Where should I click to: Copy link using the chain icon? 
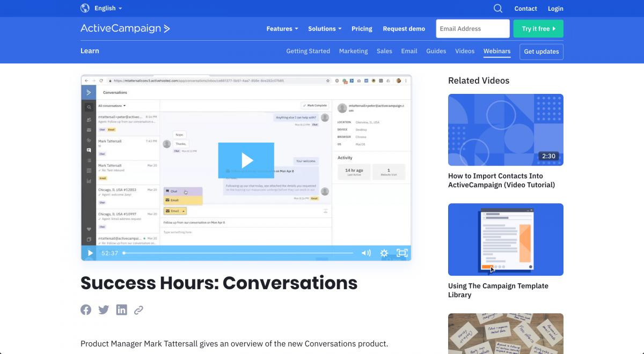(x=138, y=309)
